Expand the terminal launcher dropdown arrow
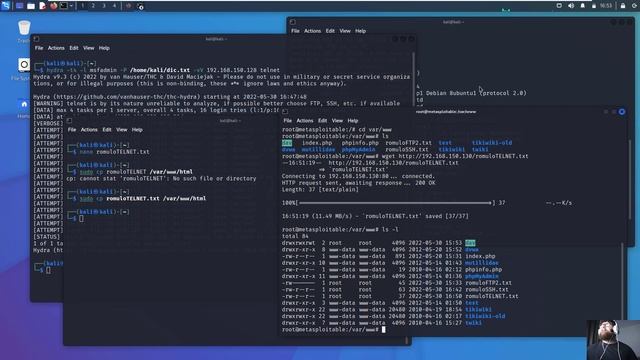The image size is (640, 360). pos(71,6)
